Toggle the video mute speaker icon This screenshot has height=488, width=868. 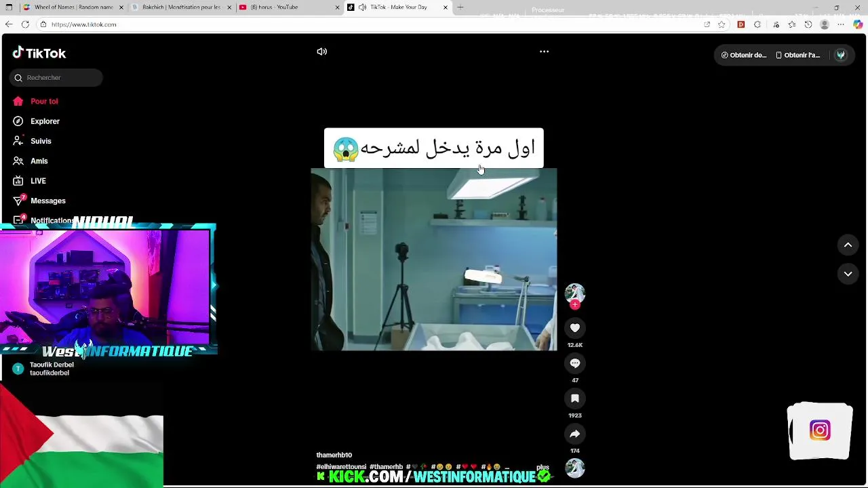pyautogui.click(x=322, y=52)
